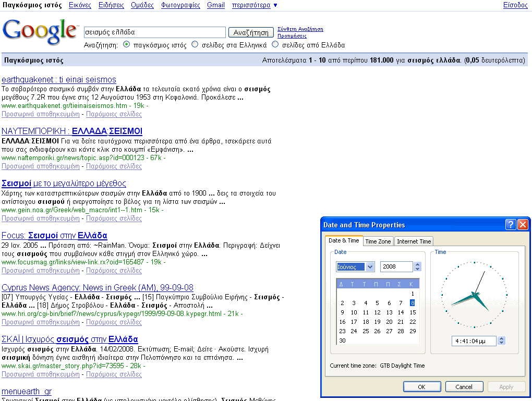Open cached copy of the skai.gr result

pos(41,374)
